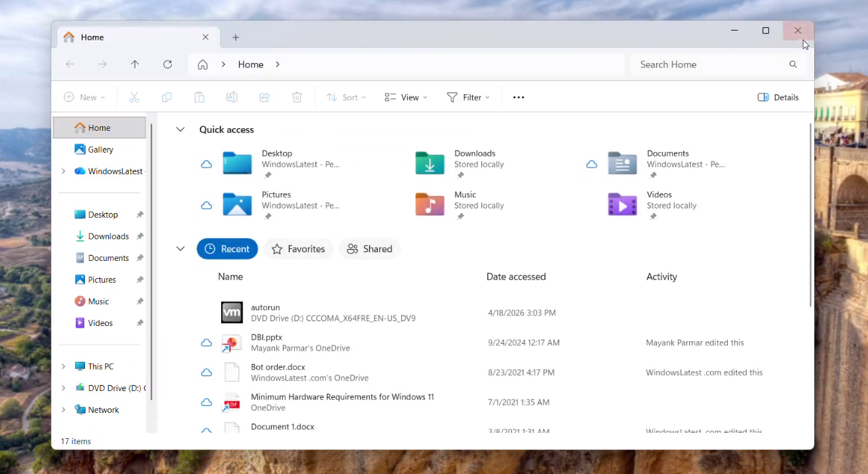This screenshot has height=474, width=868.
Task: Click the navigation pane scrollbar
Action: coord(151,262)
